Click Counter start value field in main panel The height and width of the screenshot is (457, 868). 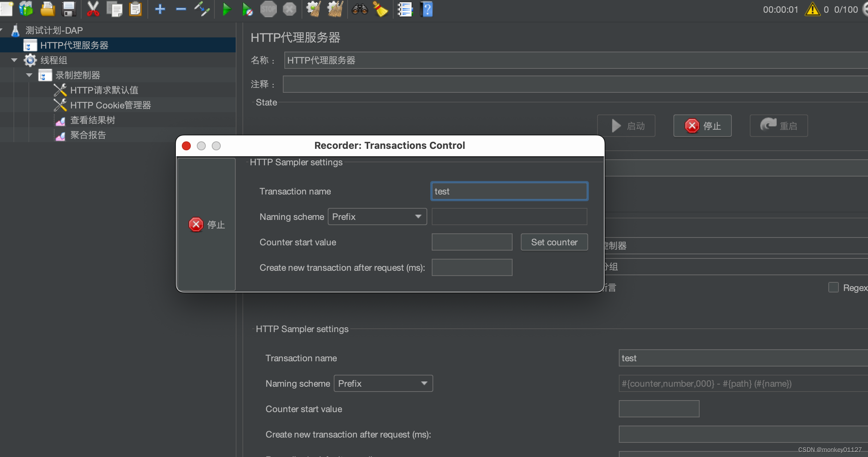(x=659, y=409)
